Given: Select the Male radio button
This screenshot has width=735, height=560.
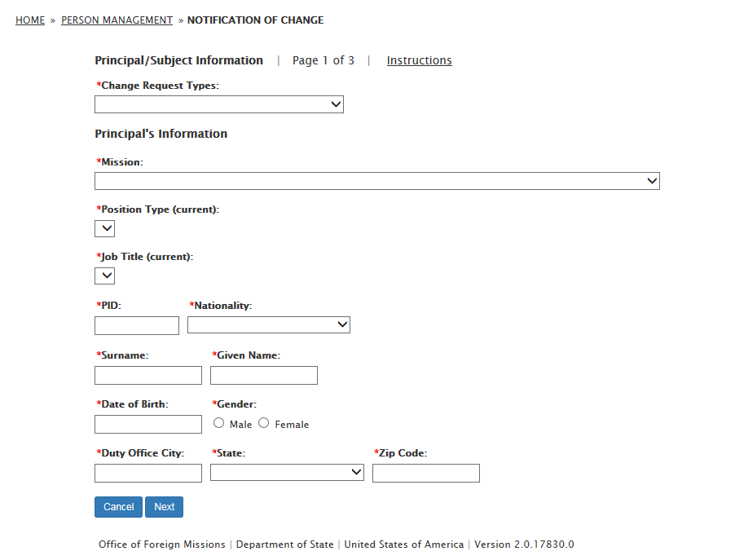Looking at the screenshot, I should 218,423.
